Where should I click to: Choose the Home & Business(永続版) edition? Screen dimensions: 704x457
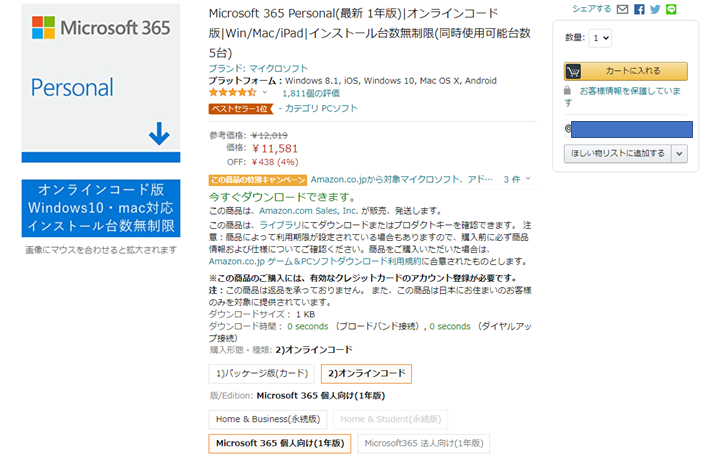point(268,419)
